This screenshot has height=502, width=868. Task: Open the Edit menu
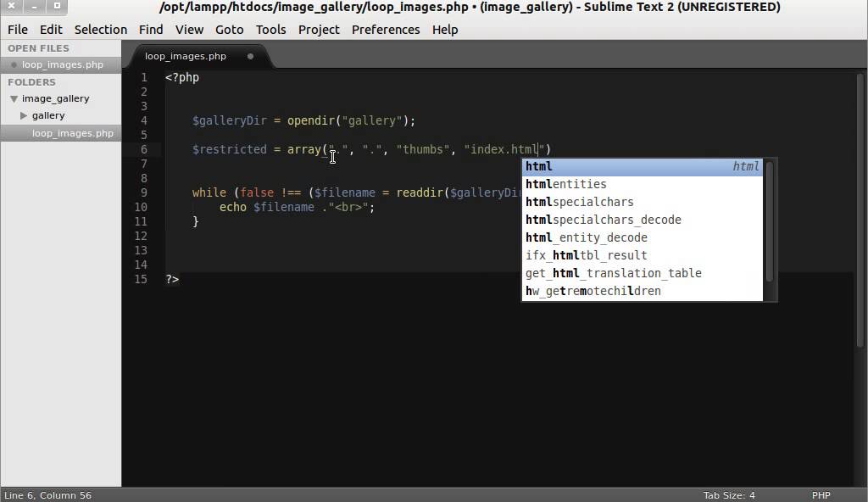coord(51,30)
